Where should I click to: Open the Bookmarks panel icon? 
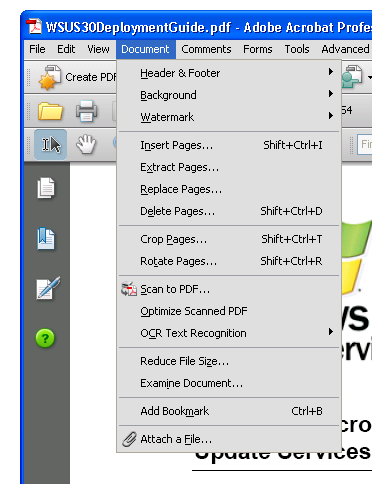point(46,239)
